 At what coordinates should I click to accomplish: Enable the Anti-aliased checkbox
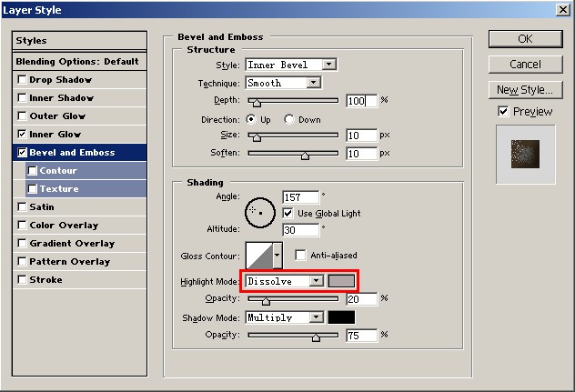point(300,256)
